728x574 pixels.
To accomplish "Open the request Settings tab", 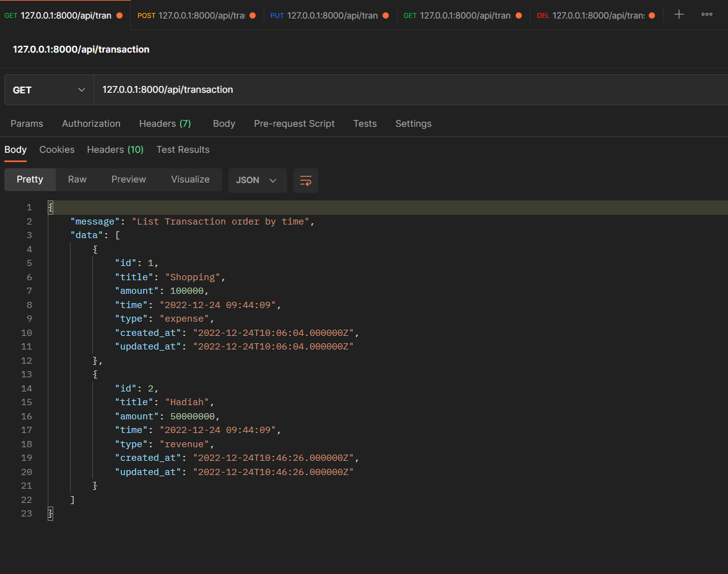I will click(x=414, y=124).
